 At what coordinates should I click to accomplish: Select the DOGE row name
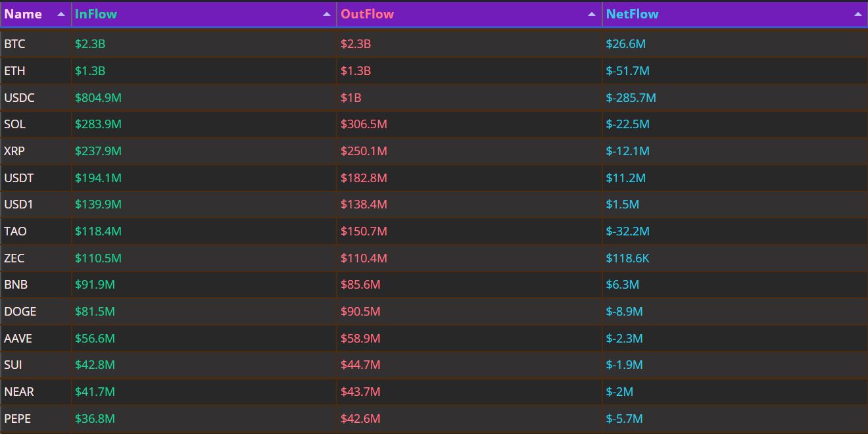(x=20, y=312)
